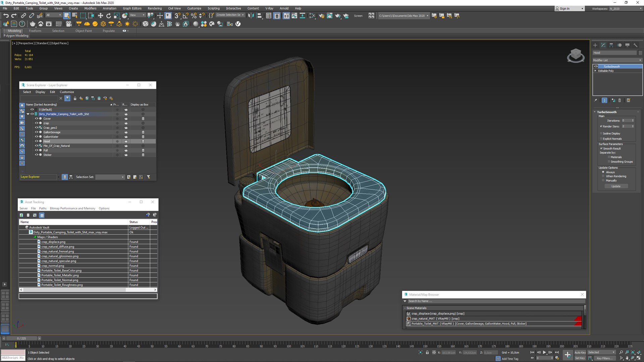Screen dimensions: 644x362
Task: Open the Utilities wrench tab
Action: 635,45
